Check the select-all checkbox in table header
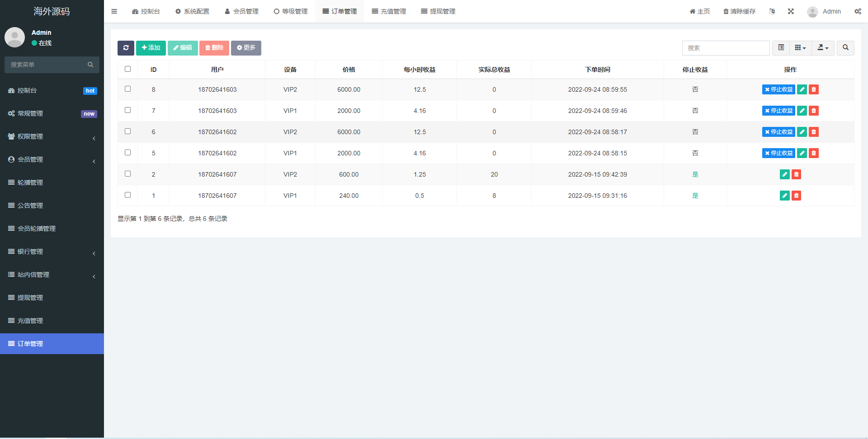The width and height of the screenshot is (868, 439). point(127,69)
